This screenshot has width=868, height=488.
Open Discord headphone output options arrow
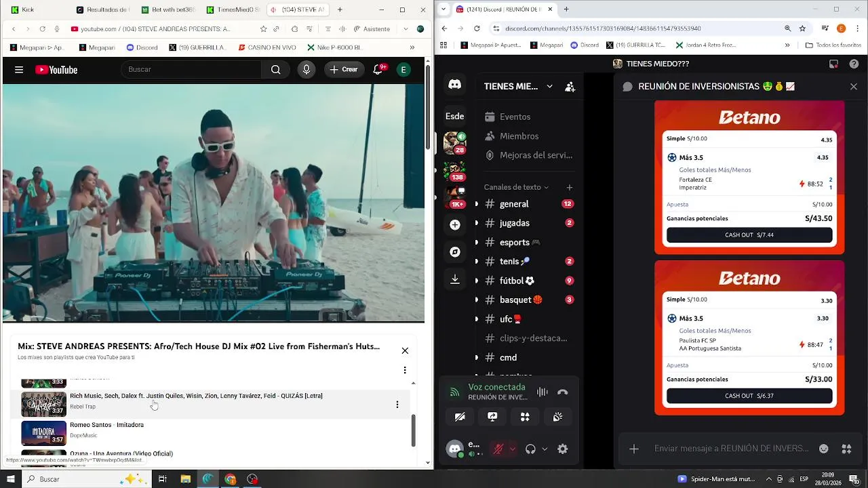(x=544, y=449)
